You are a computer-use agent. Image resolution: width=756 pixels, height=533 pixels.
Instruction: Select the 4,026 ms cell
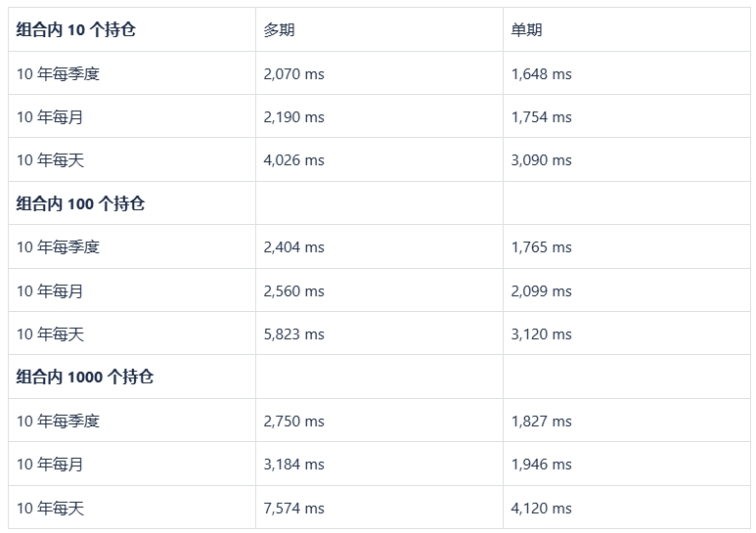(x=378, y=159)
